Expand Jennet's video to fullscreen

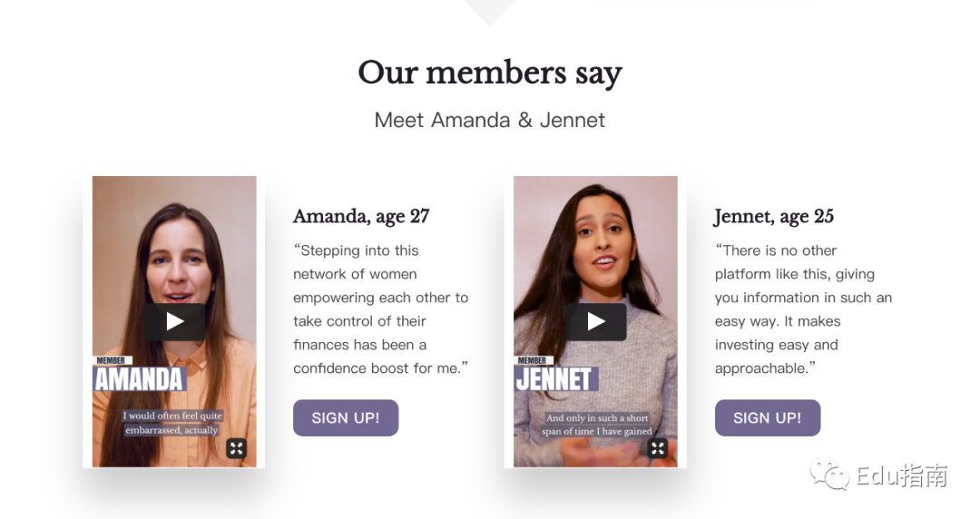click(x=658, y=447)
